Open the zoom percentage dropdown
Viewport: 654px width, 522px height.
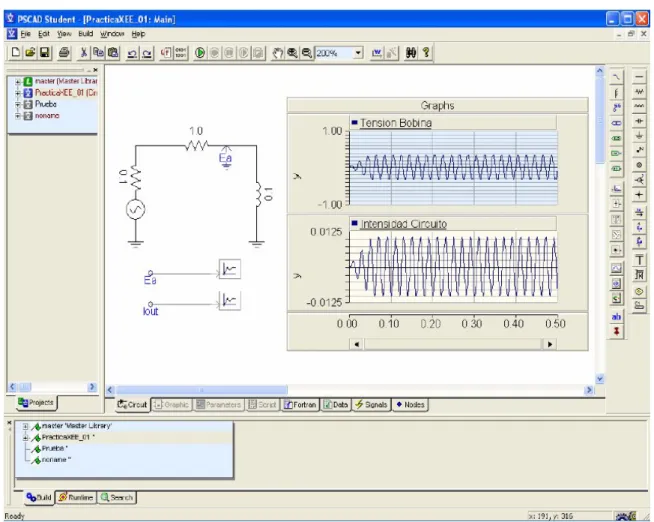[358, 53]
